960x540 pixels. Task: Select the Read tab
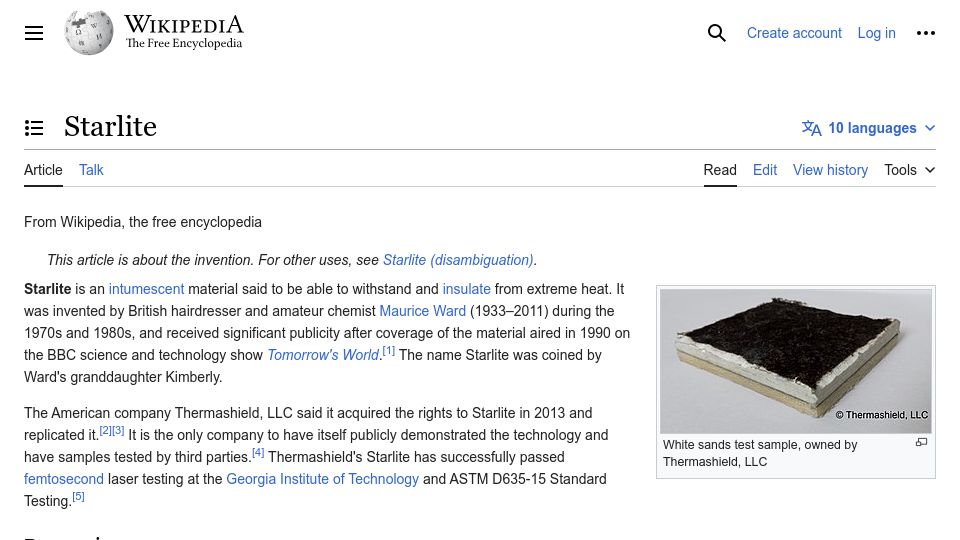click(720, 170)
